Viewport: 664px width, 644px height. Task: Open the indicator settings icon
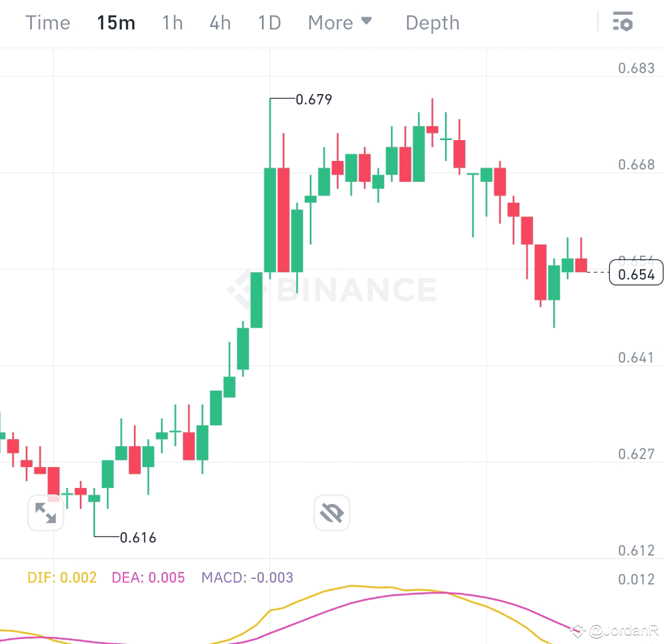pos(623,22)
